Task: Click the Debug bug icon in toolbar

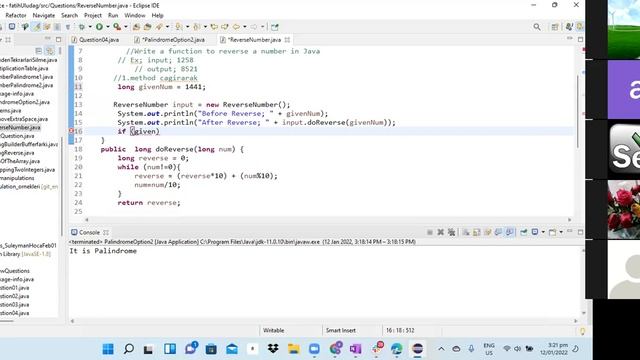Action: pyautogui.click(x=82, y=27)
